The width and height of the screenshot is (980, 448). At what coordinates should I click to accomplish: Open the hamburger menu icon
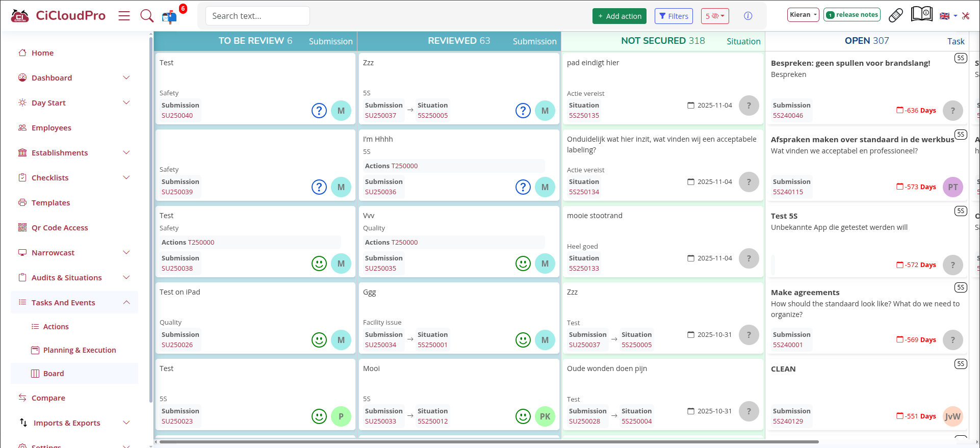124,16
